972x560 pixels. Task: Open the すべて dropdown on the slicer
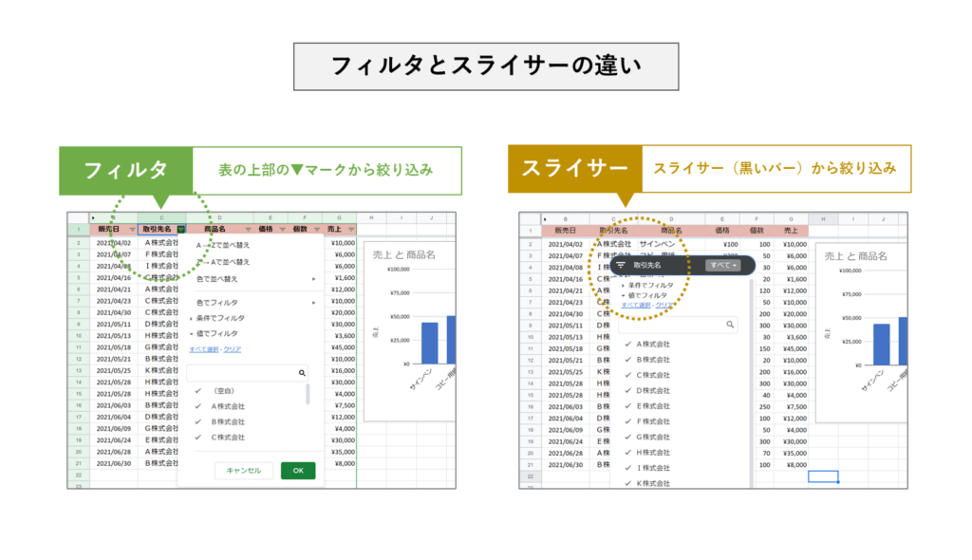723,265
